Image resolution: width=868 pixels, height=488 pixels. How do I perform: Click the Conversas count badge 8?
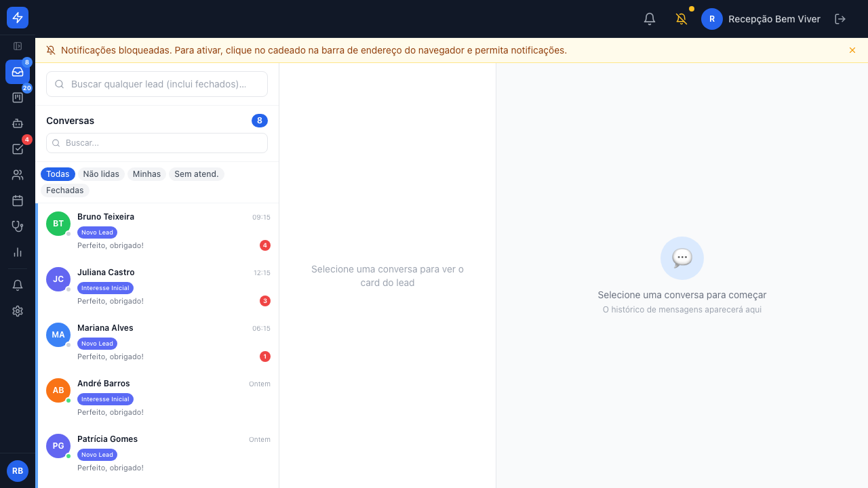(x=260, y=121)
